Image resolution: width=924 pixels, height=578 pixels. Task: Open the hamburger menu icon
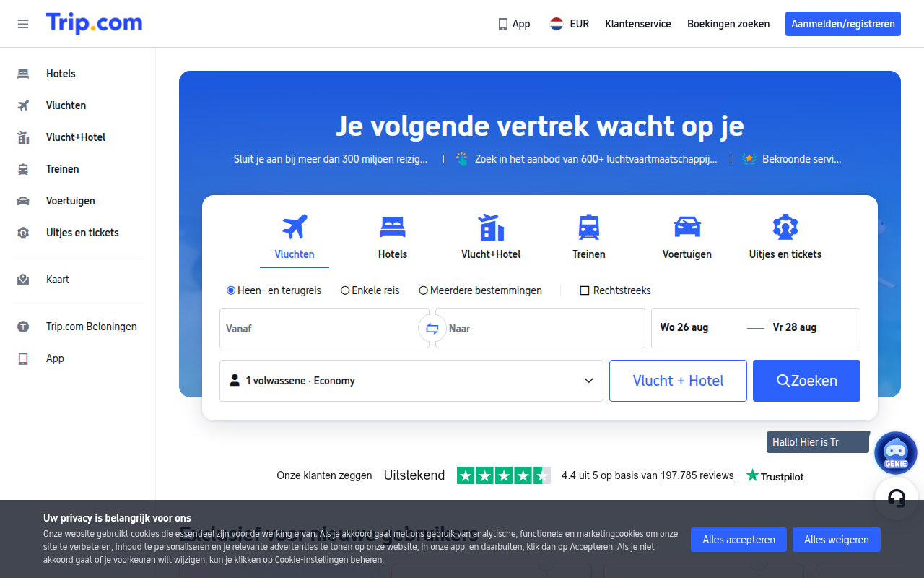click(23, 24)
